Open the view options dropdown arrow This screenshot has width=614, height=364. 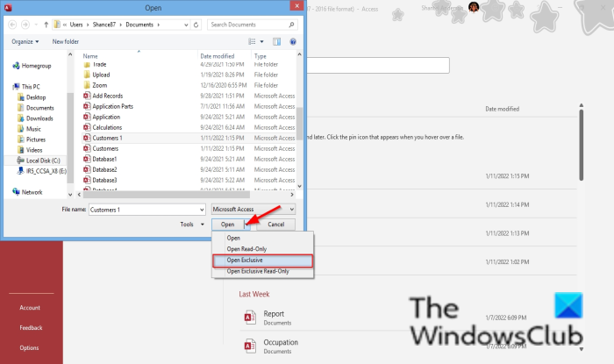pyautogui.click(x=262, y=41)
